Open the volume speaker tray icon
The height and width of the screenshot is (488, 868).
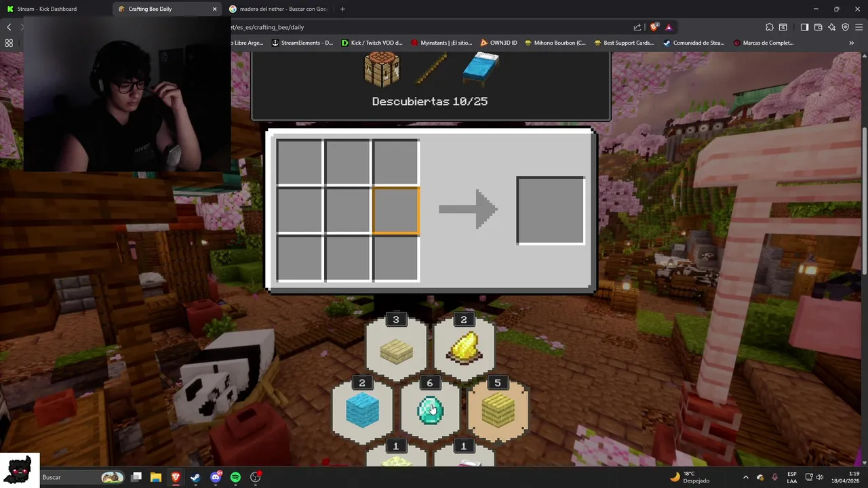(x=819, y=477)
